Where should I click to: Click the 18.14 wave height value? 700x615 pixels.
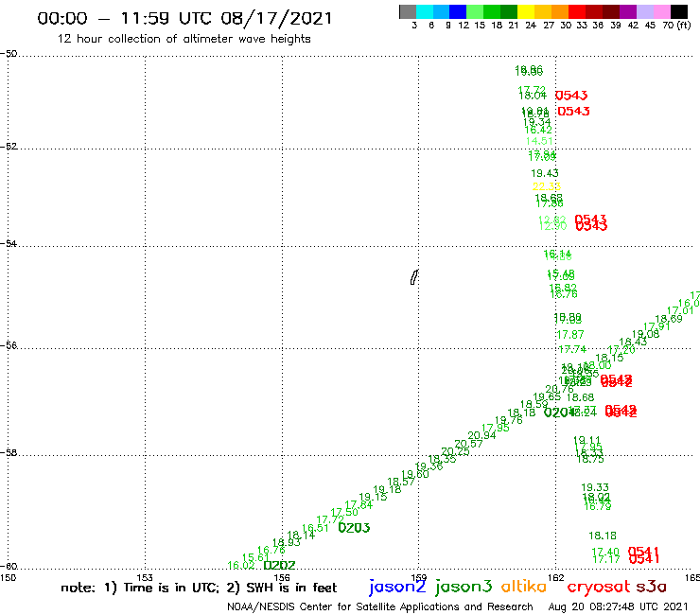coord(301,535)
